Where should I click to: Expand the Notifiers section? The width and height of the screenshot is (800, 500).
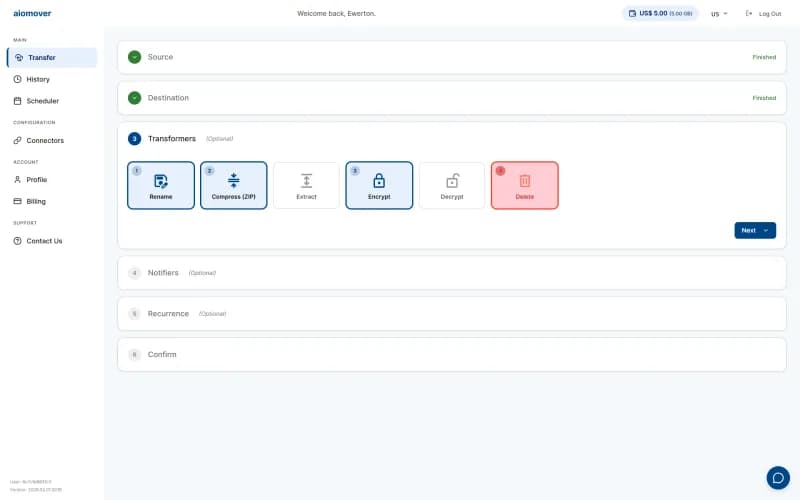click(452, 273)
